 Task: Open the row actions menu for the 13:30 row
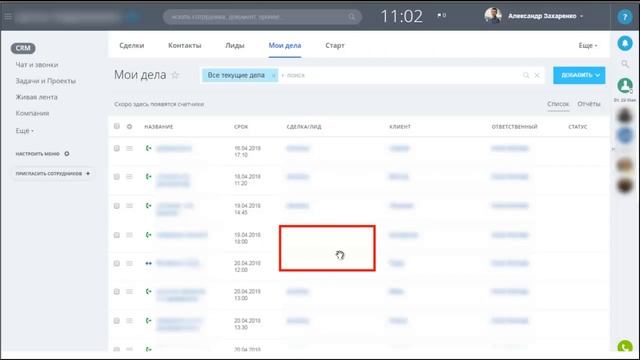pos(129,321)
